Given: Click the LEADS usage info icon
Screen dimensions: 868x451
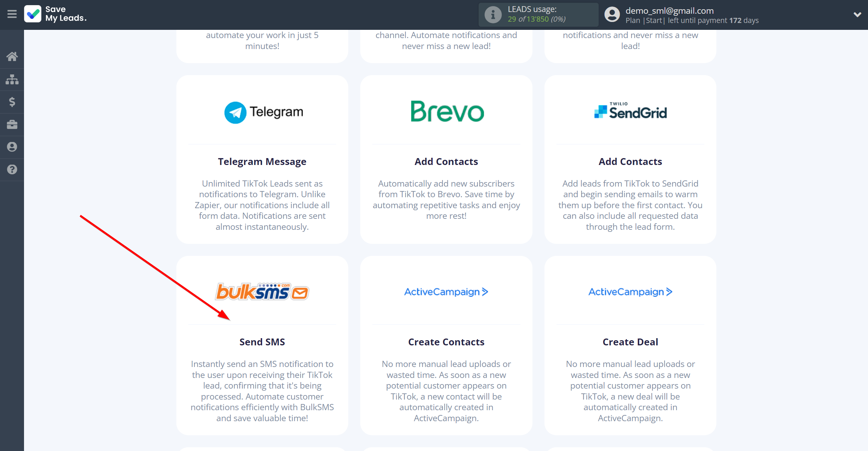Looking at the screenshot, I should (493, 14).
